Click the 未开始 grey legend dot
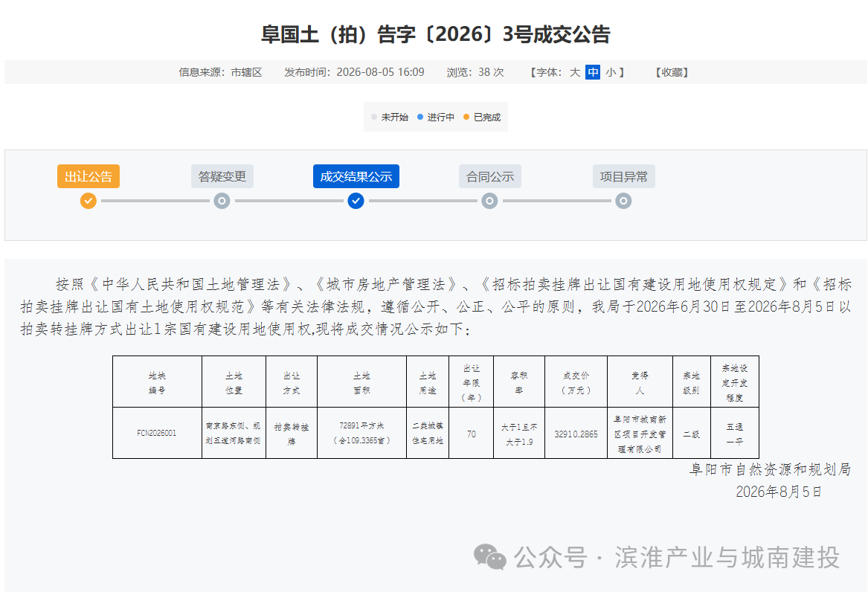This screenshot has height=592, width=868. [x=374, y=117]
